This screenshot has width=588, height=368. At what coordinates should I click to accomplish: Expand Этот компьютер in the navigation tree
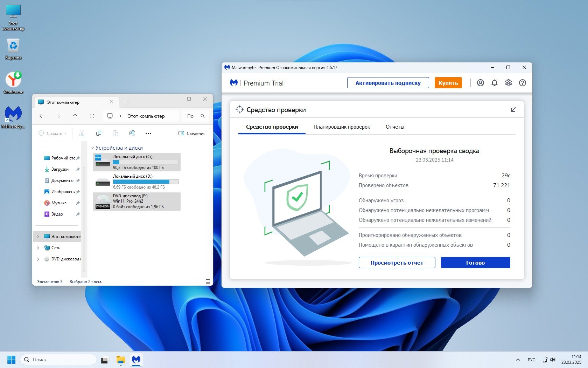point(38,237)
